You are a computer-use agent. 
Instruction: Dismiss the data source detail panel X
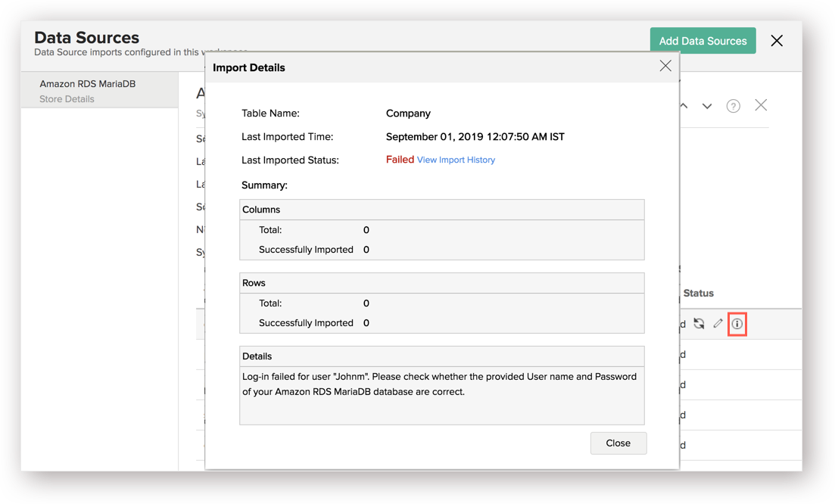click(x=761, y=105)
